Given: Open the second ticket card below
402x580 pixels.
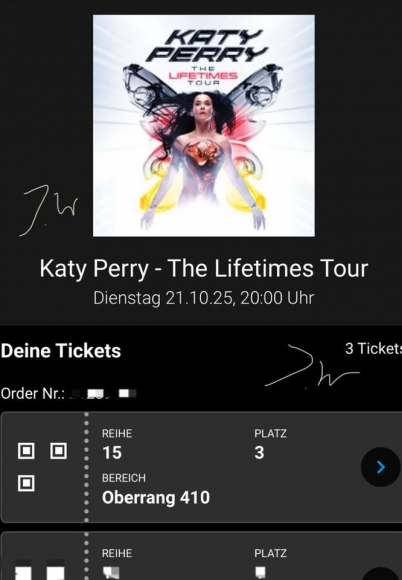Looking at the screenshot, I should 202,556.
